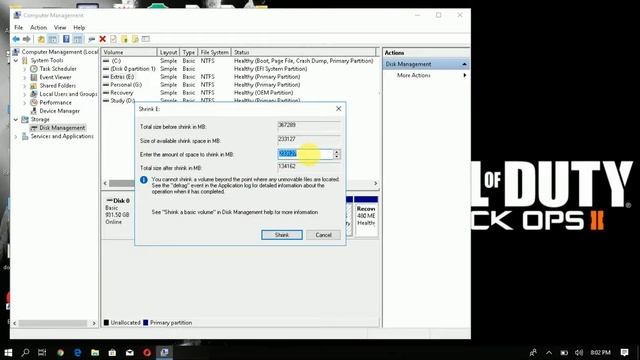This screenshot has width=640, height=360.
Task: Select Computer Management (Local) root node
Action: [60, 52]
